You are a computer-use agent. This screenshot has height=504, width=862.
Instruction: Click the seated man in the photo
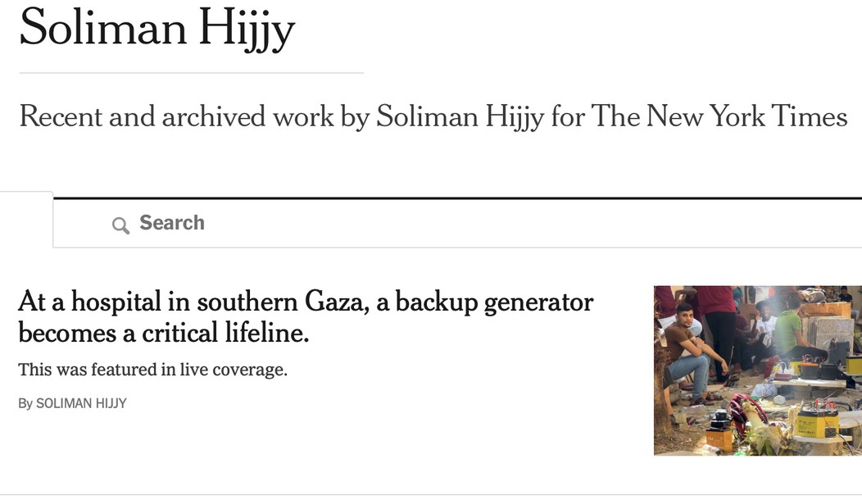tap(688, 352)
